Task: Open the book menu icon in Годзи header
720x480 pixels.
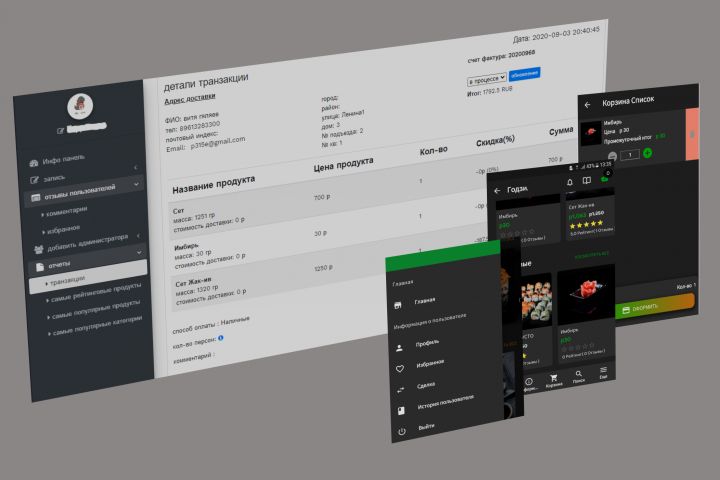Action: click(587, 181)
